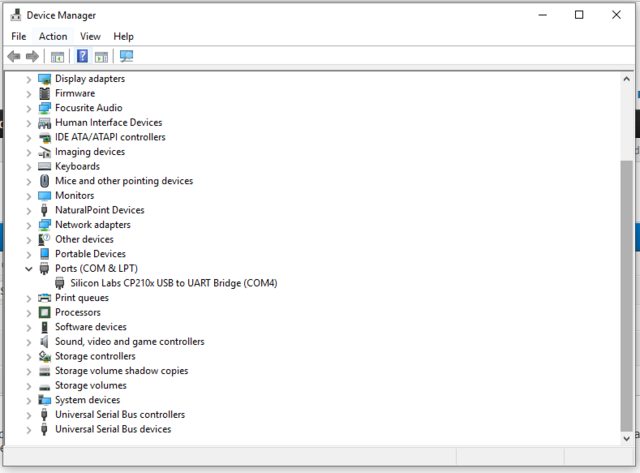Collapse the Ports (COM & LPT) node
This screenshot has height=473, width=640.
[29, 269]
